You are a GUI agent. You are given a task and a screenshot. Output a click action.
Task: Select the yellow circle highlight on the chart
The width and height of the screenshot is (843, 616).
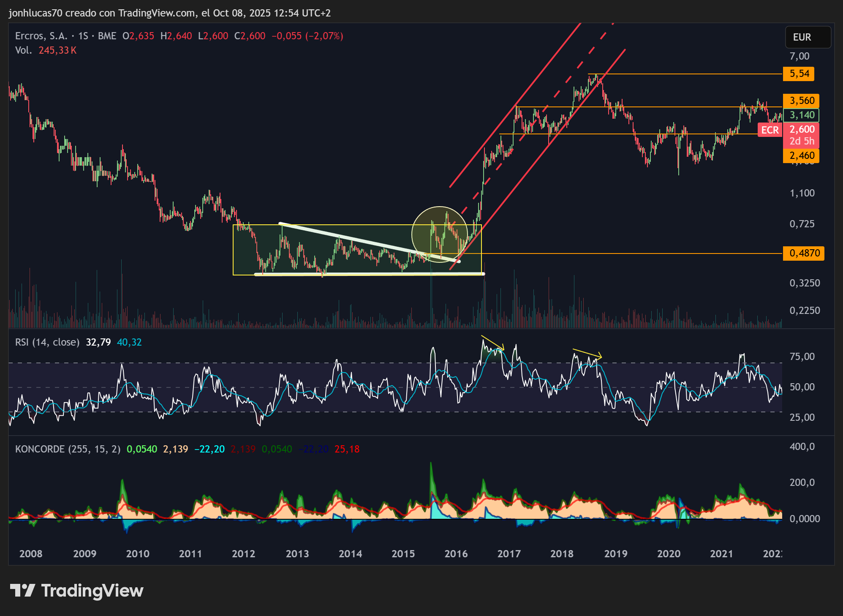click(x=440, y=234)
